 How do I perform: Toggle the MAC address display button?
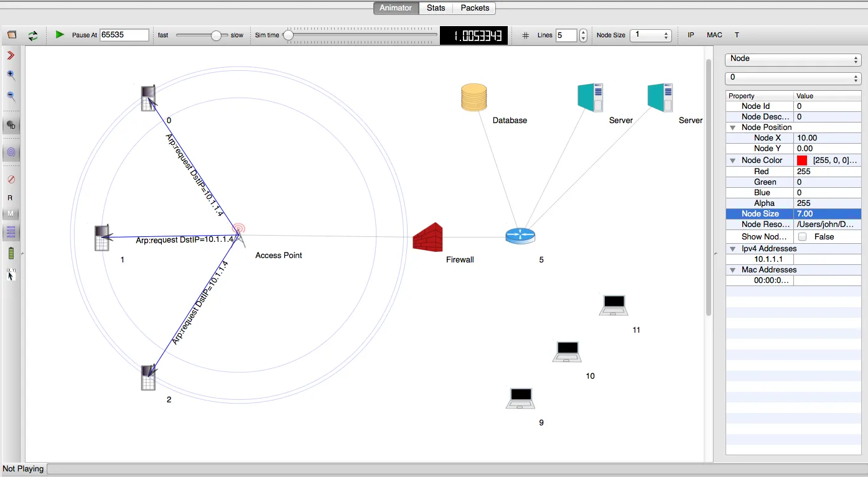coord(714,35)
